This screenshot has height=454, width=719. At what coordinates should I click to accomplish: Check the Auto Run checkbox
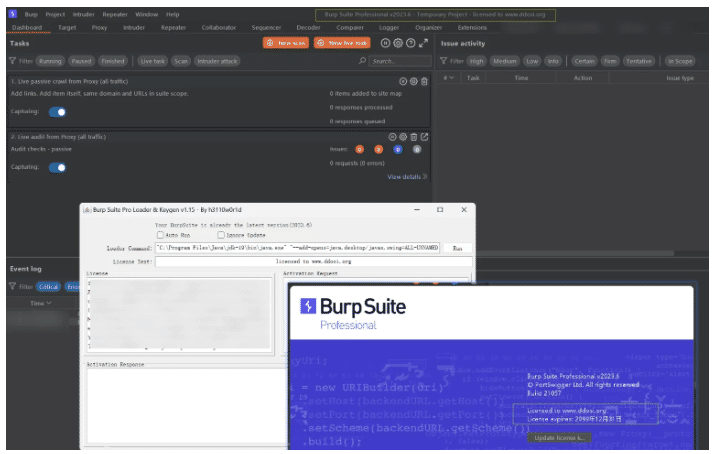[x=159, y=236]
